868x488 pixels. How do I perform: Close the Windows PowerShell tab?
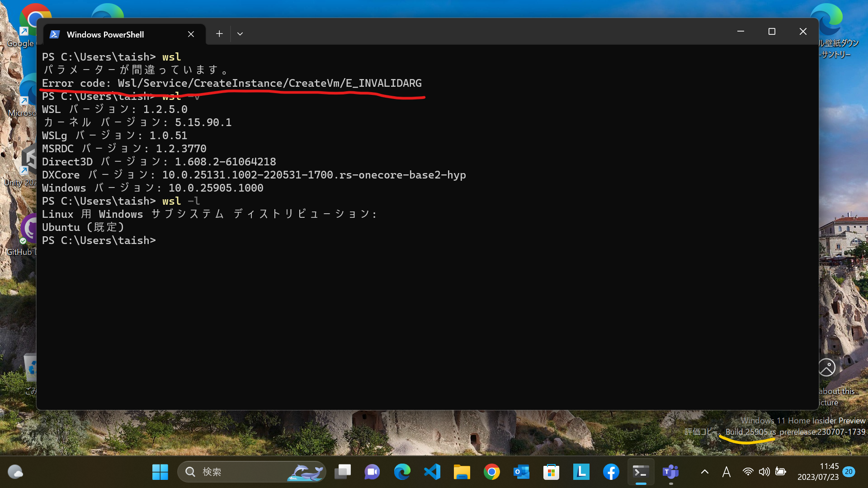[x=191, y=34]
